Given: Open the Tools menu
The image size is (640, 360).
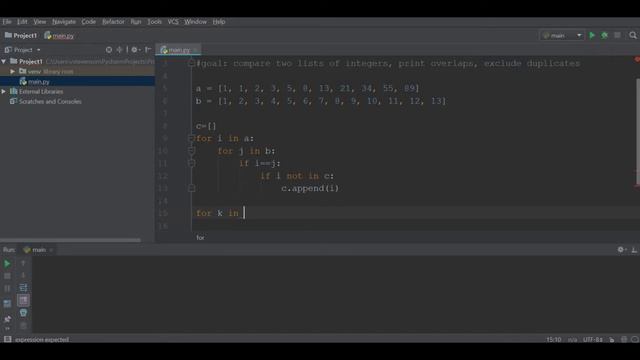Looking at the screenshot, I should click(154, 22).
